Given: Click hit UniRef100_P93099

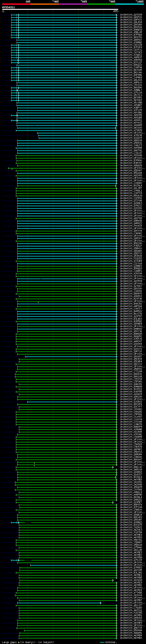Looking at the screenshot, I should pyautogui.click(x=131, y=156).
